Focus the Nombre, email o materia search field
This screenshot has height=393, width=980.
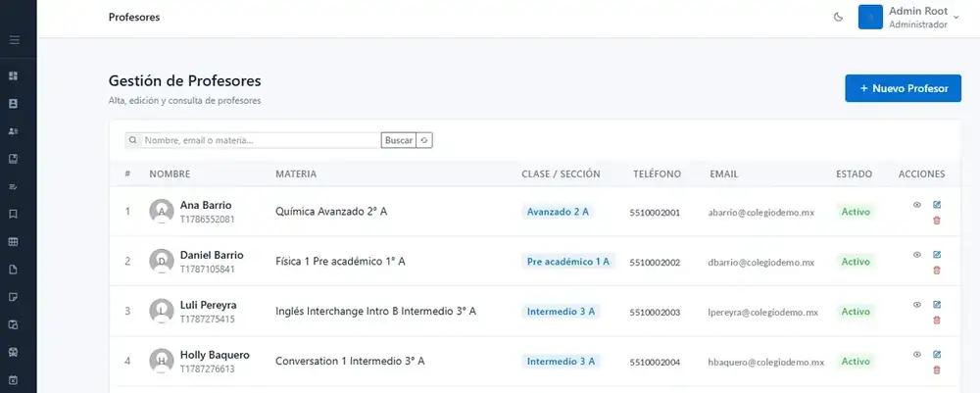point(262,140)
